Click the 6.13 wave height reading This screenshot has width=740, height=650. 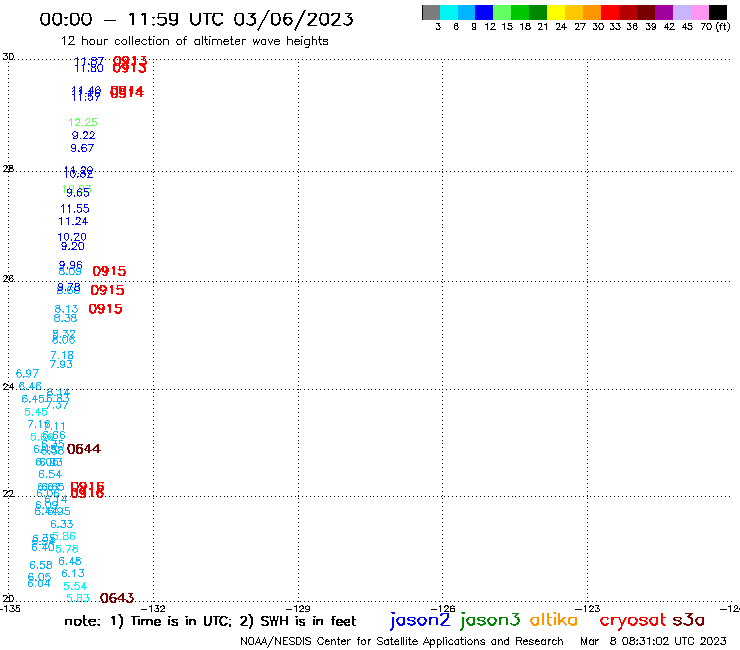(x=73, y=574)
